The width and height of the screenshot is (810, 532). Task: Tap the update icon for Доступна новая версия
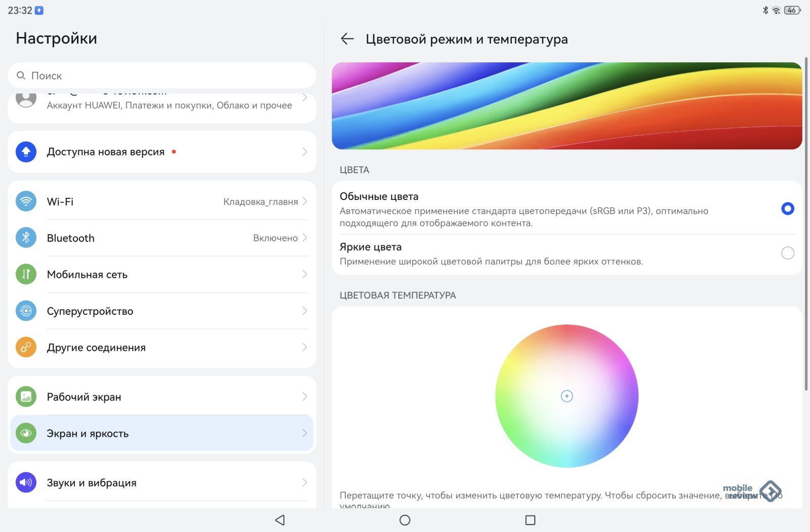26,152
